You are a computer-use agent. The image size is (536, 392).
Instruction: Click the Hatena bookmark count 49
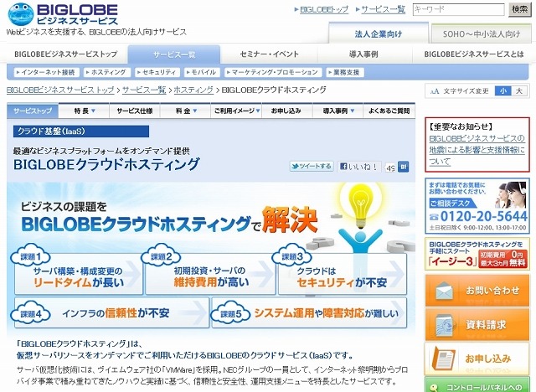pos(391,168)
